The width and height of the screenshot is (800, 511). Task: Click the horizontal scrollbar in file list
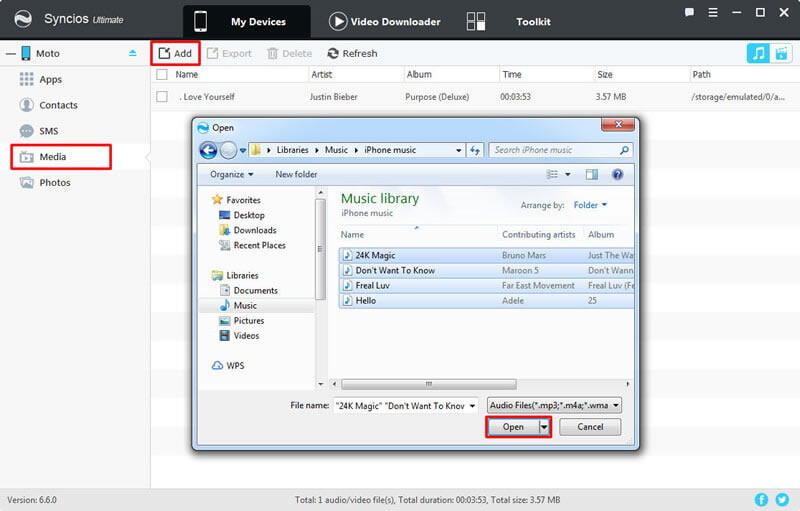coord(429,383)
